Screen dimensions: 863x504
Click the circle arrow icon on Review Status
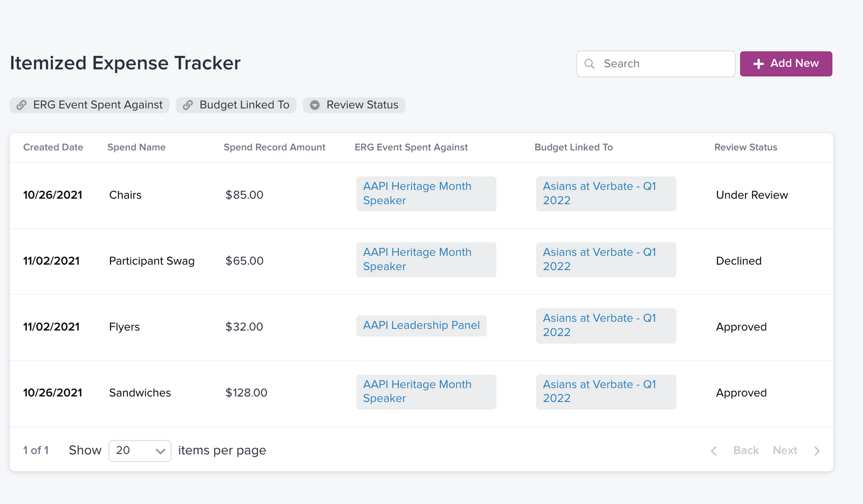[315, 105]
